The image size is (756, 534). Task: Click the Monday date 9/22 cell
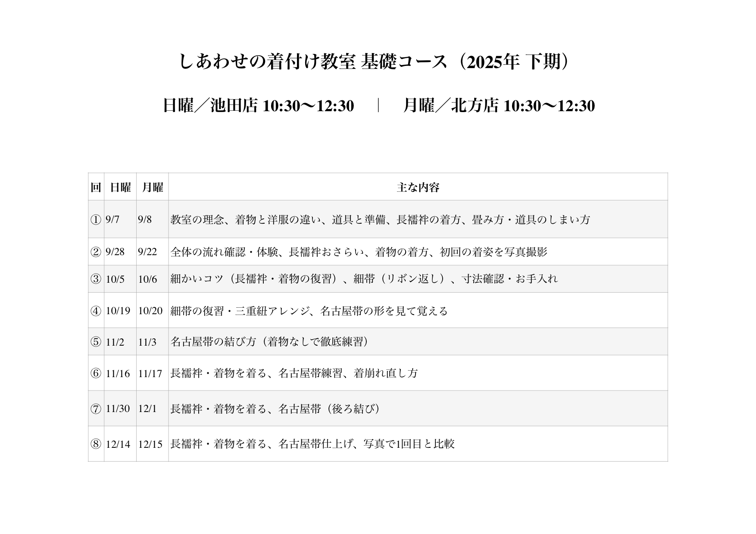[147, 252]
